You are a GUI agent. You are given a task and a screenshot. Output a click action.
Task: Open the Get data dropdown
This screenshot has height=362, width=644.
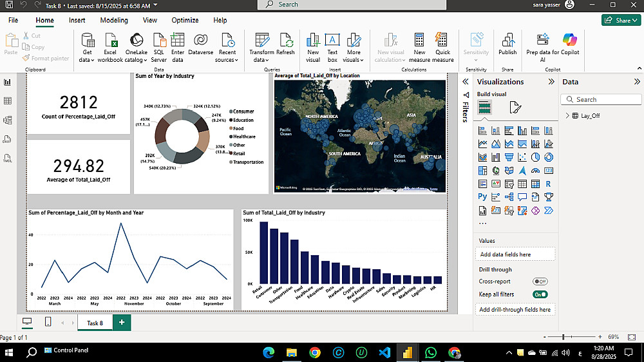click(87, 60)
